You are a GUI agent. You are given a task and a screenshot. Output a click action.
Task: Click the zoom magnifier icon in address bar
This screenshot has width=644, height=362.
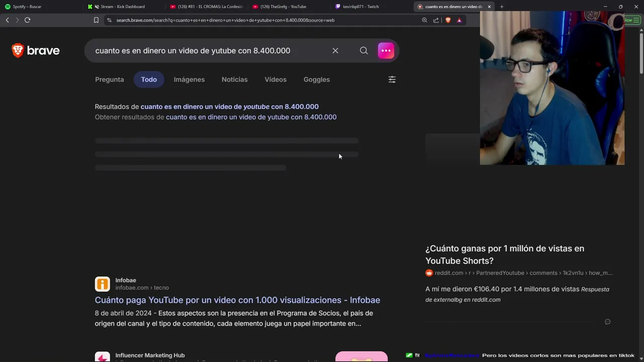point(424,20)
